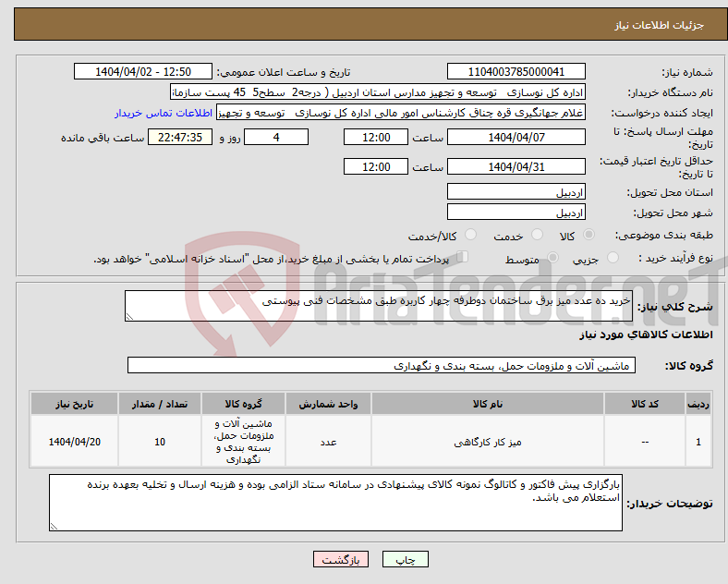Viewport: 728px width, 584px height.
Task: Click the remaining time field 22:47:35
Action: click(180, 137)
